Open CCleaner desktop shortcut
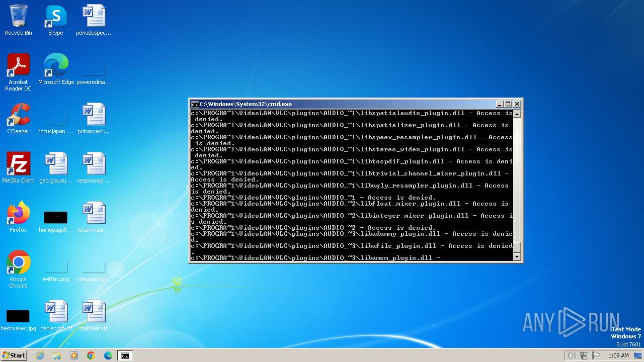Viewport: 644px width, 362px height. [18, 119]
